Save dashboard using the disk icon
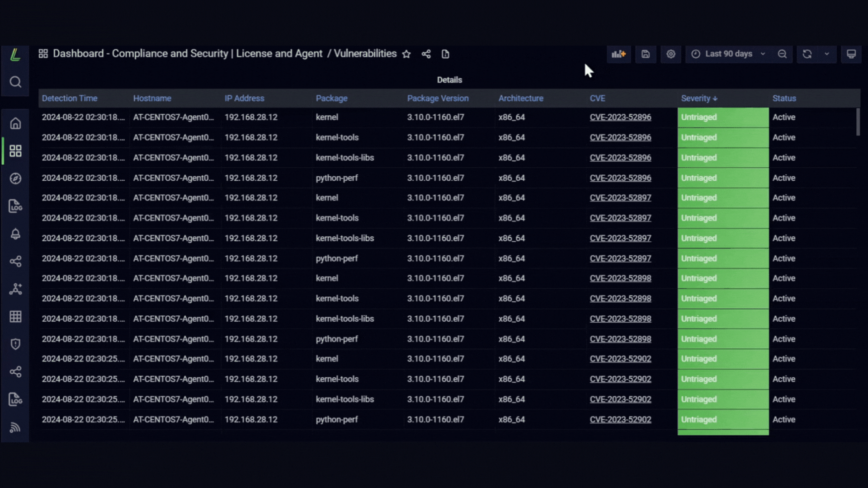The width and height of the screenshot is (868, 488). (x=646, y=54)
